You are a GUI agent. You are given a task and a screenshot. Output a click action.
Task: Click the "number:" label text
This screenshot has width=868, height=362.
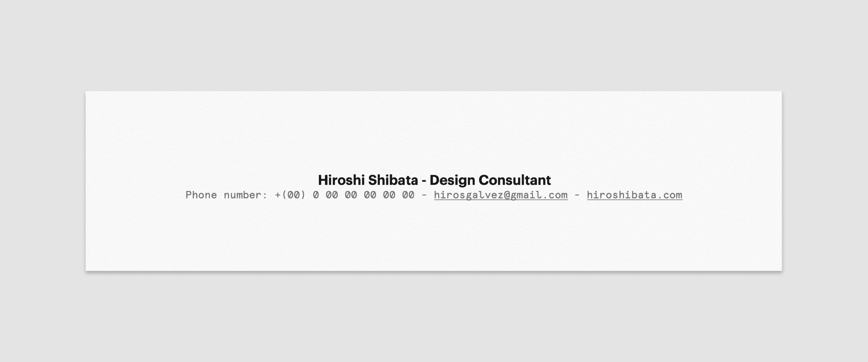[246, 195]
